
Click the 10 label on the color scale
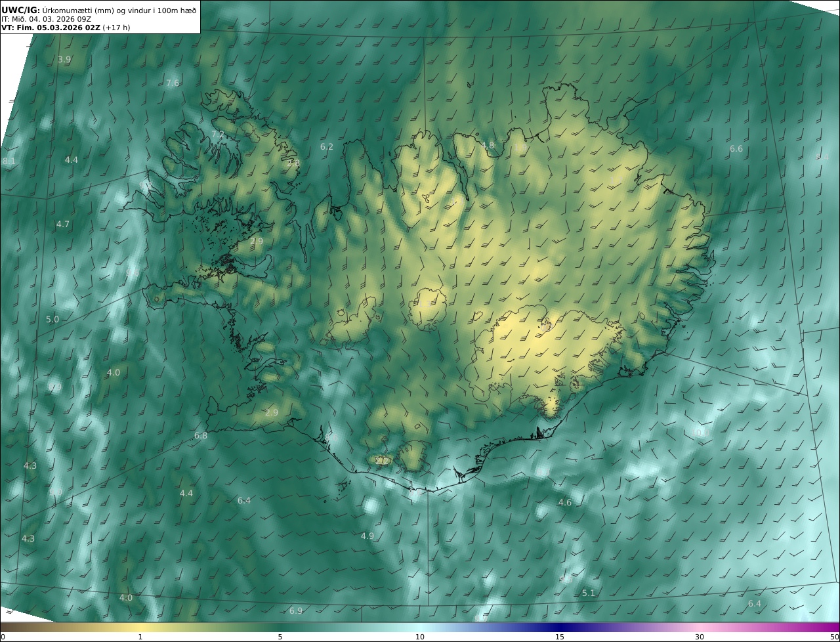coord(420,637)
